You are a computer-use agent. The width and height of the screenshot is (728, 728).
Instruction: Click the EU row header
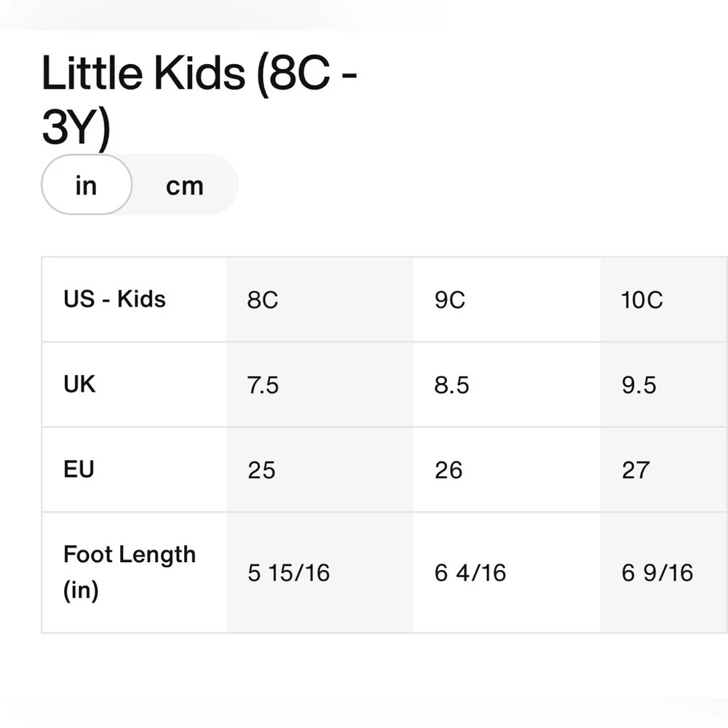tap(134, 470)
